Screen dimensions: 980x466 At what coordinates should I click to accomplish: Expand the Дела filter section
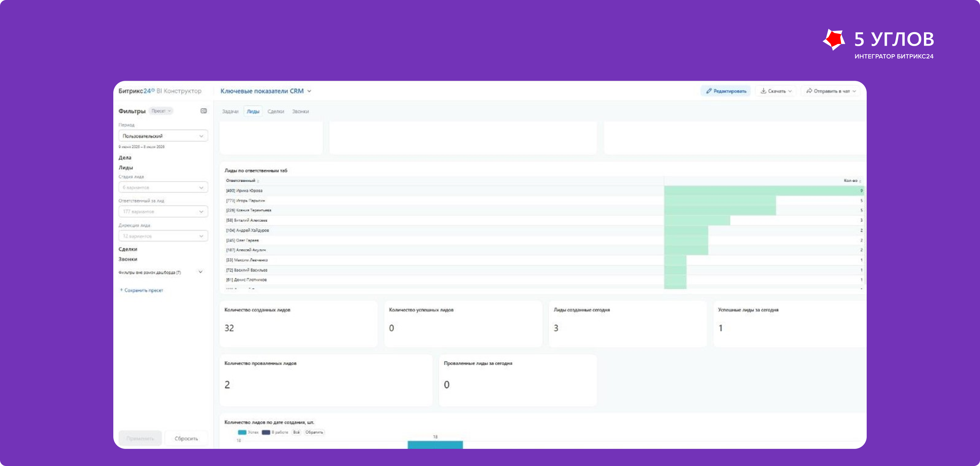pyautogui.click(x=125, y=157)
